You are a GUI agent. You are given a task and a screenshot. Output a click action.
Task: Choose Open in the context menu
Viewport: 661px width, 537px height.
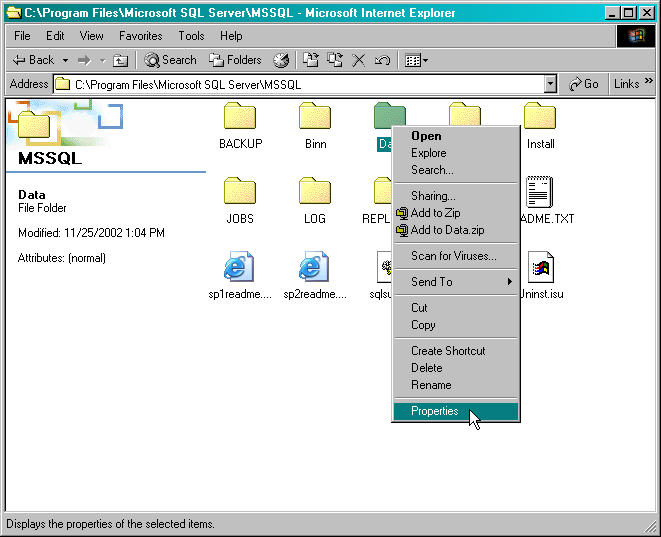pyautogui.click(x=455, y=136)
